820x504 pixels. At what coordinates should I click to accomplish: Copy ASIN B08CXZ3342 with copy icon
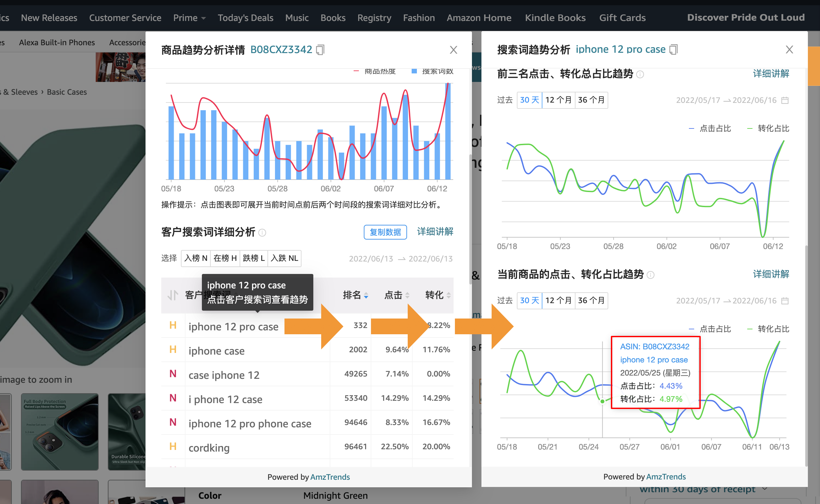tap(320, 50)
